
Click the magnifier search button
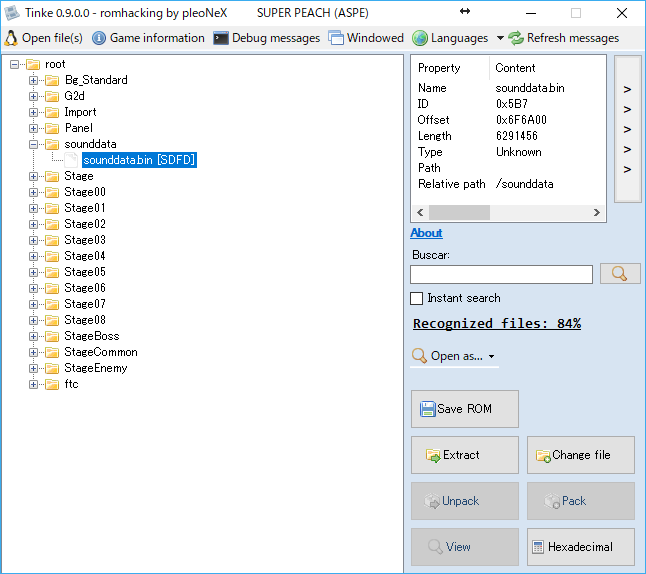tap(620, 274)
